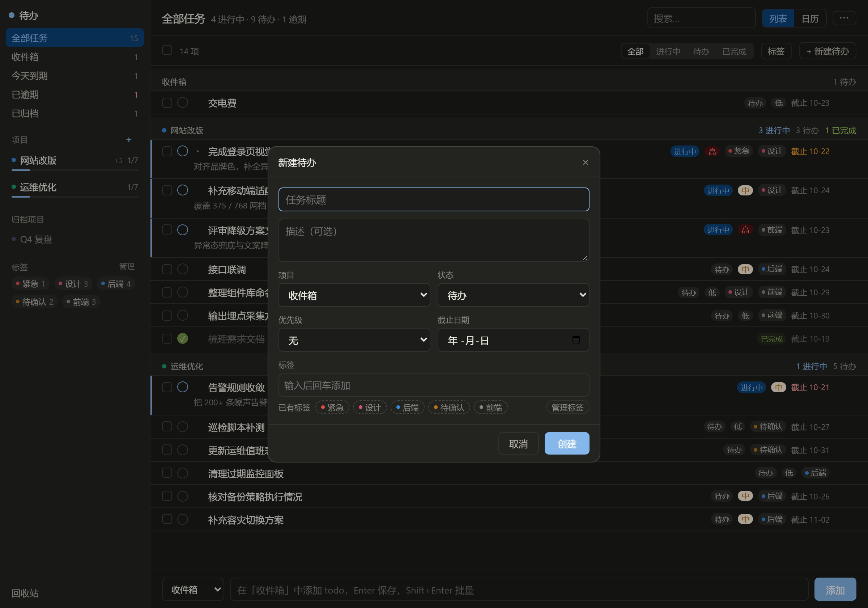Image resolution: width=868 pixels, height=608 pixels.
Task: Switch to 日历 view tab
Action: (x=810, y=18)
